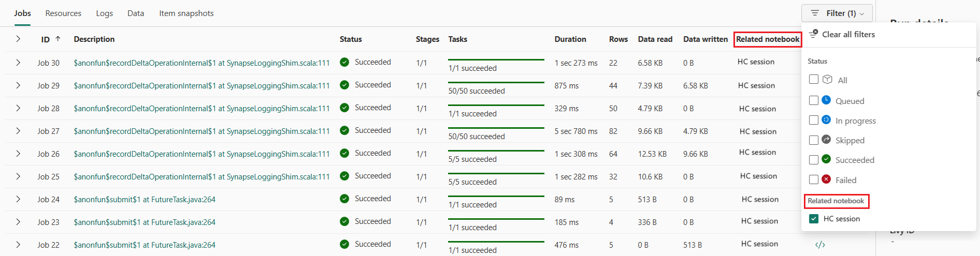The image size is (980, 256).
Task: Switch to the Resources tab
Action: click(63, 13)
